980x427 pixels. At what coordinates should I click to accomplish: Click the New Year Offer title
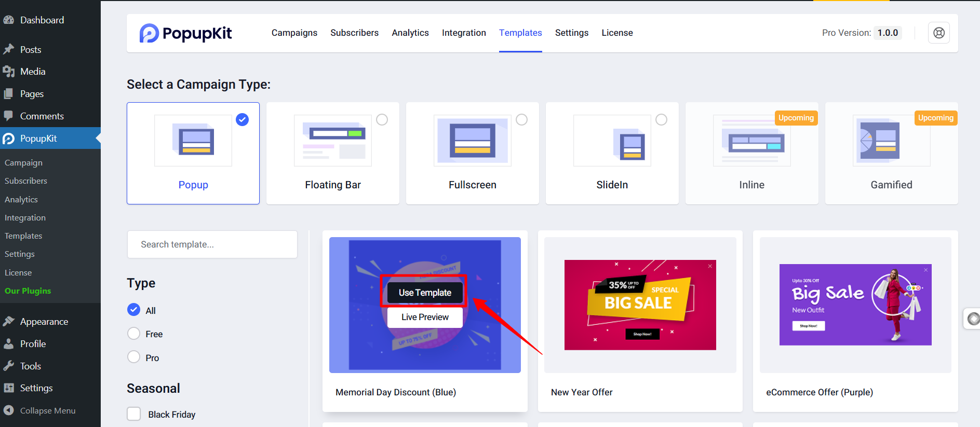(582, 392)
